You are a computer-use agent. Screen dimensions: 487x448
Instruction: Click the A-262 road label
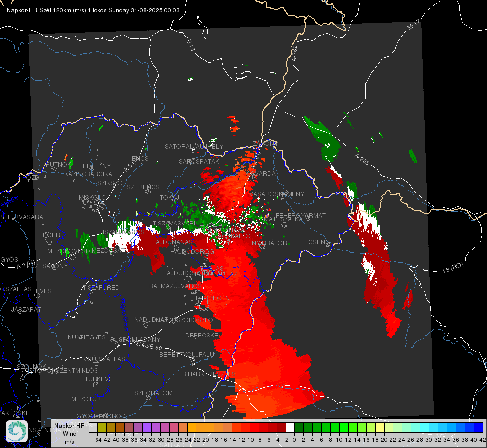[x=294, y=53]
